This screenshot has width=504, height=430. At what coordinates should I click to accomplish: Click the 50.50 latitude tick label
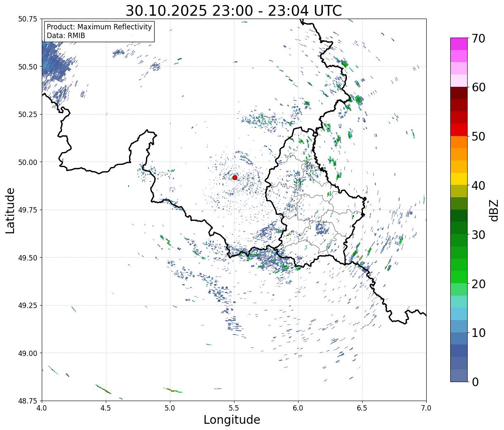click(x=28, y=67)
